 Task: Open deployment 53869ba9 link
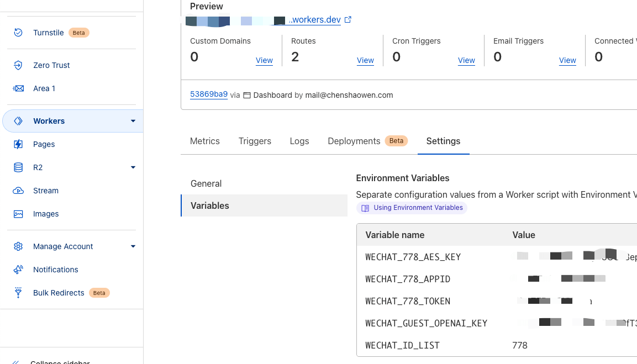(x=209, y=94)
